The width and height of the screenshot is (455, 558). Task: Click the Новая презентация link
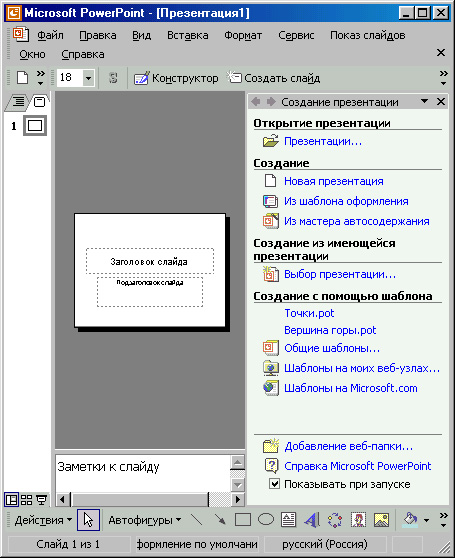click(x=334, y=181)
